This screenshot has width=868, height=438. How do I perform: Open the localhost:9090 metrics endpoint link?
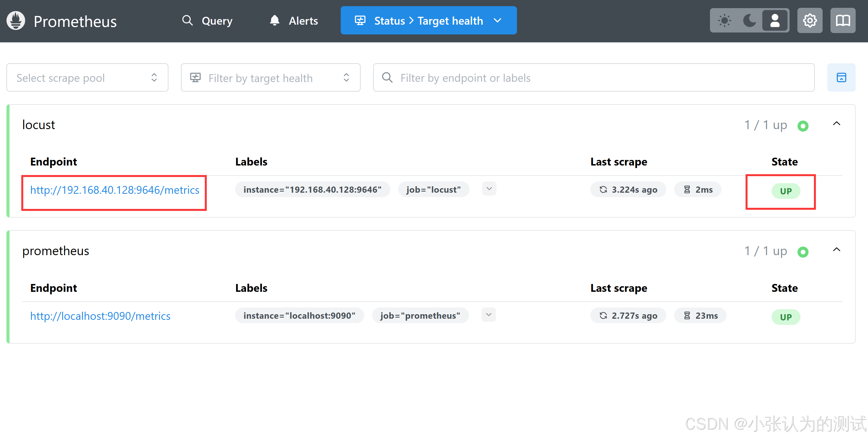tap(100, 316)
